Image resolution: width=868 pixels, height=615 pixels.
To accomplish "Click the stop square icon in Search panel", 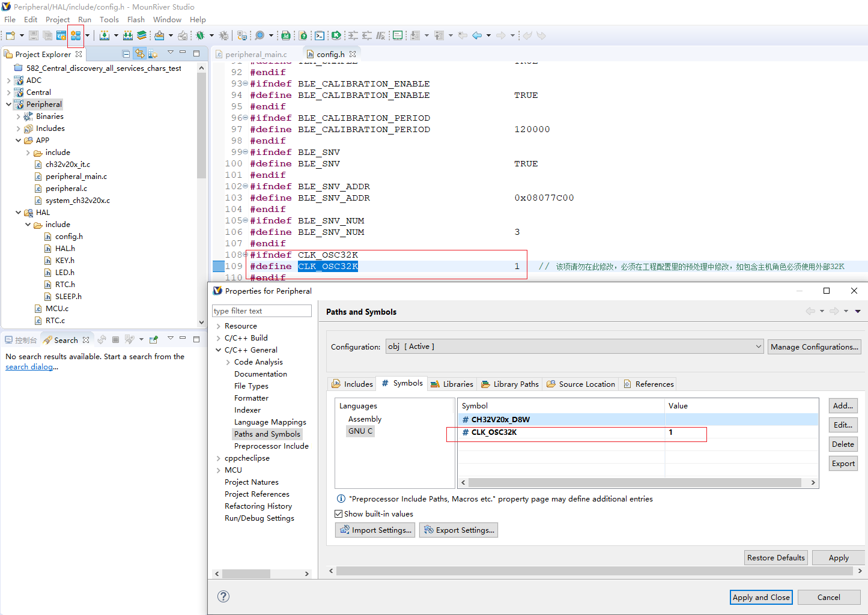I will [x=115, y=340].
